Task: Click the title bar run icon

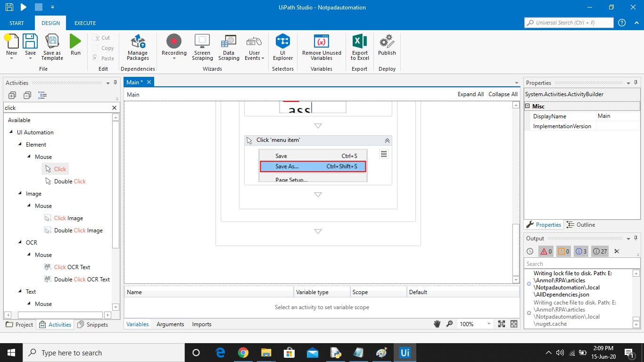Action: [24, 7]
